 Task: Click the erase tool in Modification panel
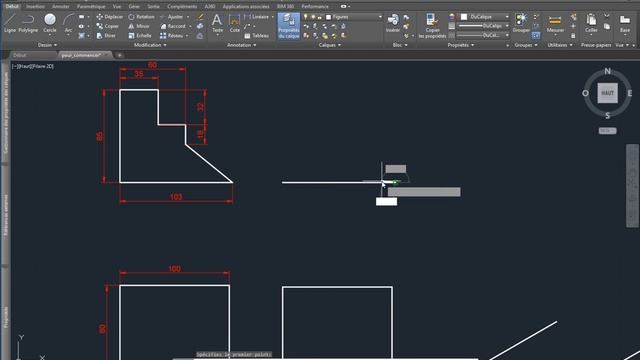200,17
